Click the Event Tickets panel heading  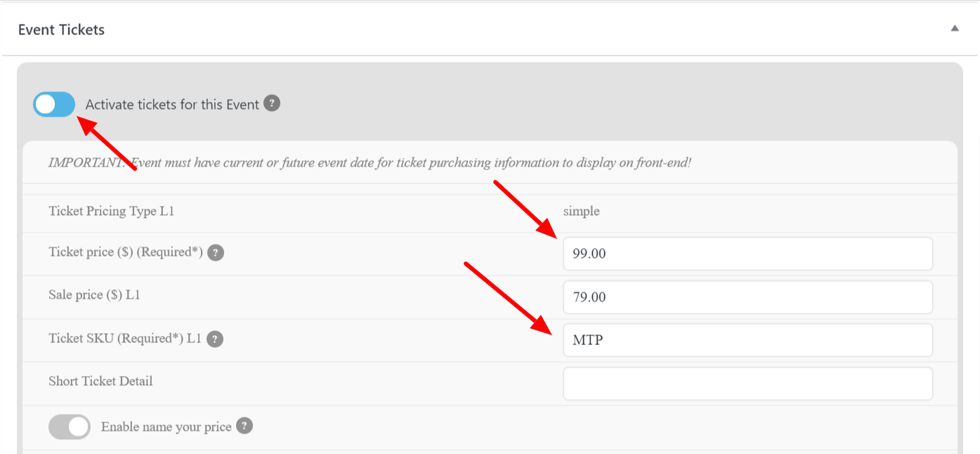point(61,30)
